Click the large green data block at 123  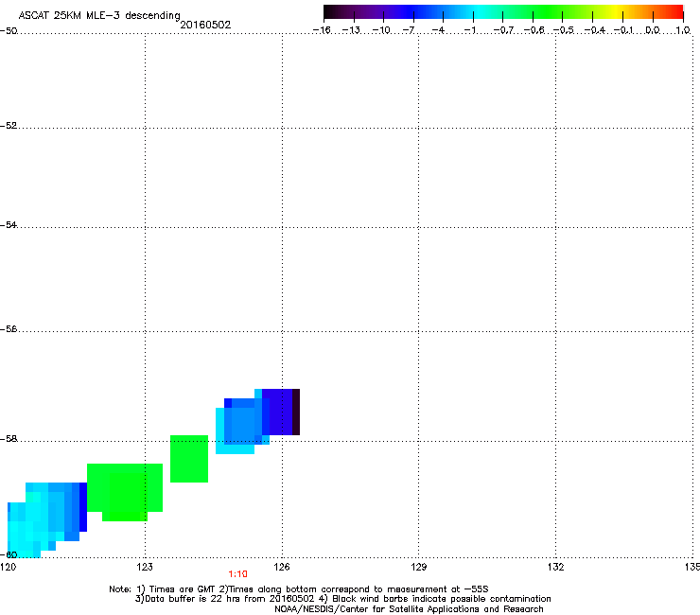pyautogui.click(x=125, y=491)
